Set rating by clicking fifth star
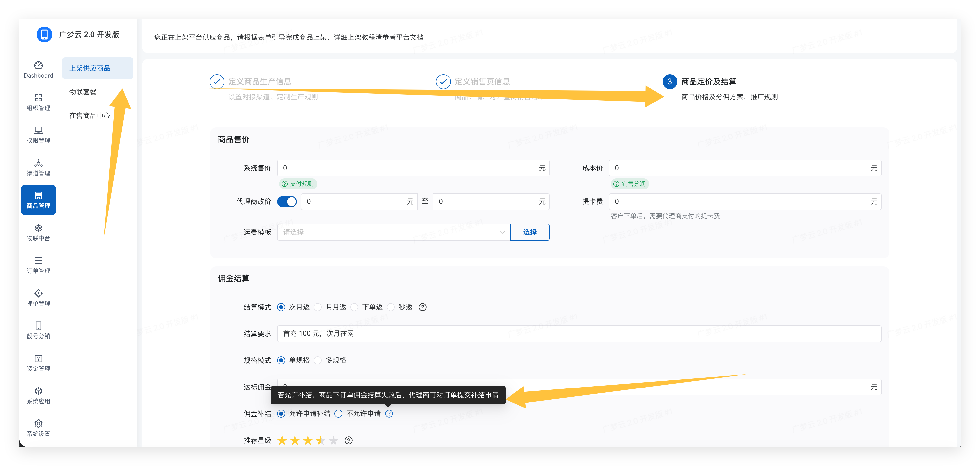Screen dimensions: 980x466 [x=333, y=441]
